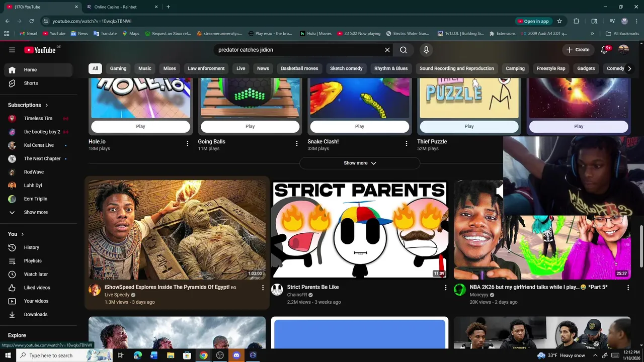644x362 pixels.
Task: Open Kai Cenat Live subscription
Action: [38, 145]
